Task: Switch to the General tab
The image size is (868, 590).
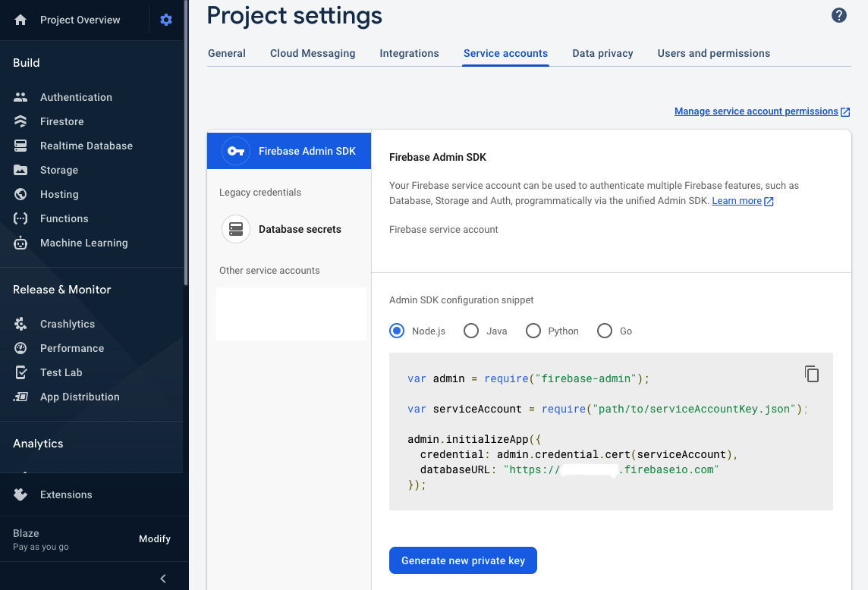Action: point(226,53)
